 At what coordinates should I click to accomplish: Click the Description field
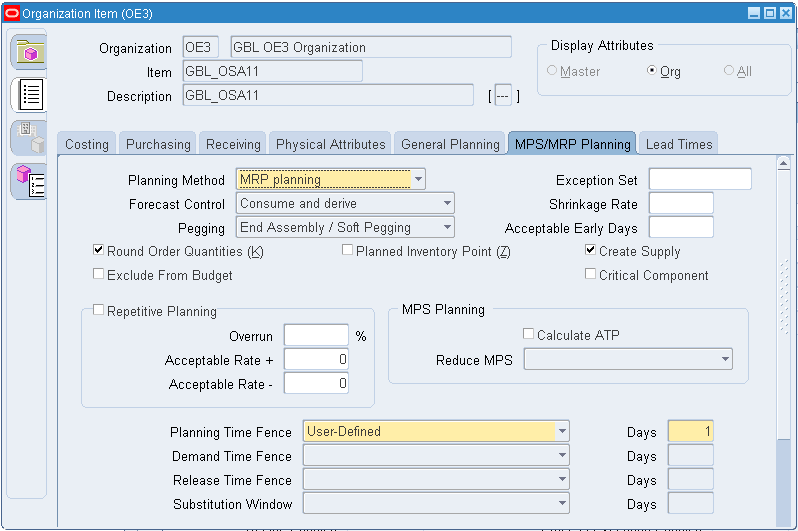(328, 95)
